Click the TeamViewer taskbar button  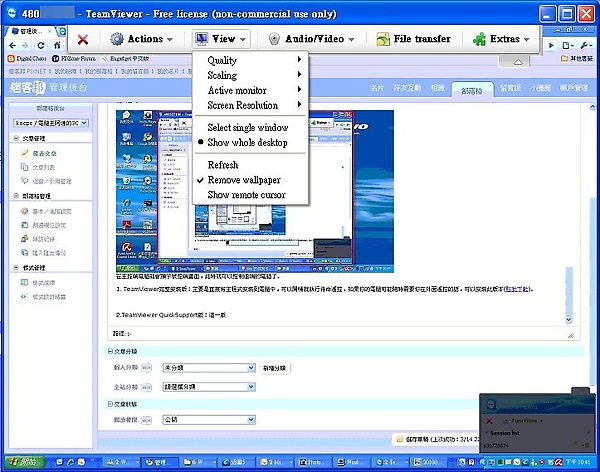[x=390, y=462]
